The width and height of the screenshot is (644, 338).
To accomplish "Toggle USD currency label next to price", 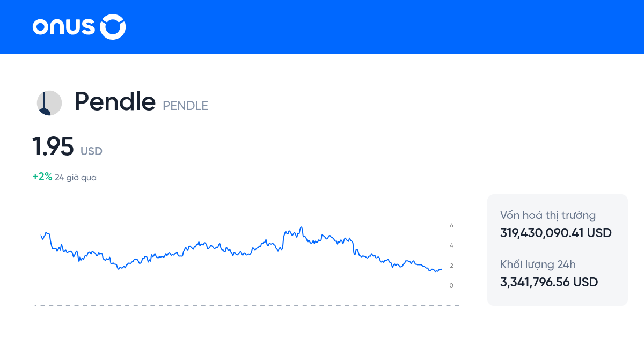I will (92, 151).
